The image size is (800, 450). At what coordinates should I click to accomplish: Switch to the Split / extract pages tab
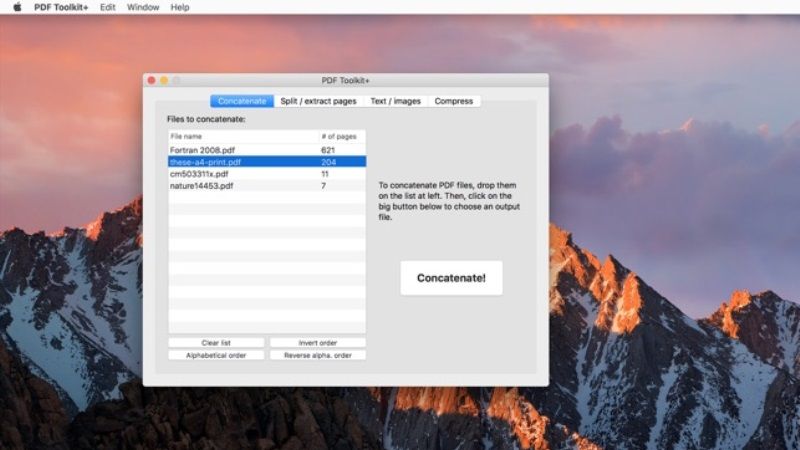click(x=318, y=101)
